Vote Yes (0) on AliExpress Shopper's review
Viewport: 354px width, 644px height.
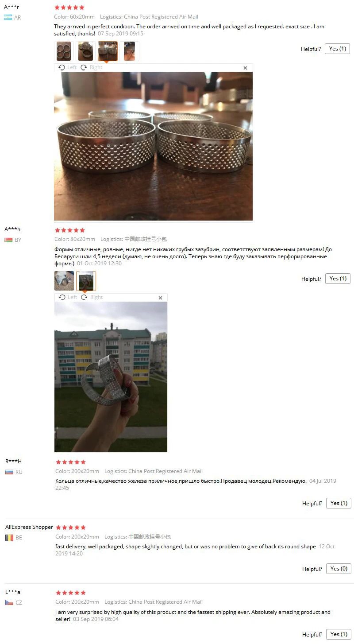(339, 569)
